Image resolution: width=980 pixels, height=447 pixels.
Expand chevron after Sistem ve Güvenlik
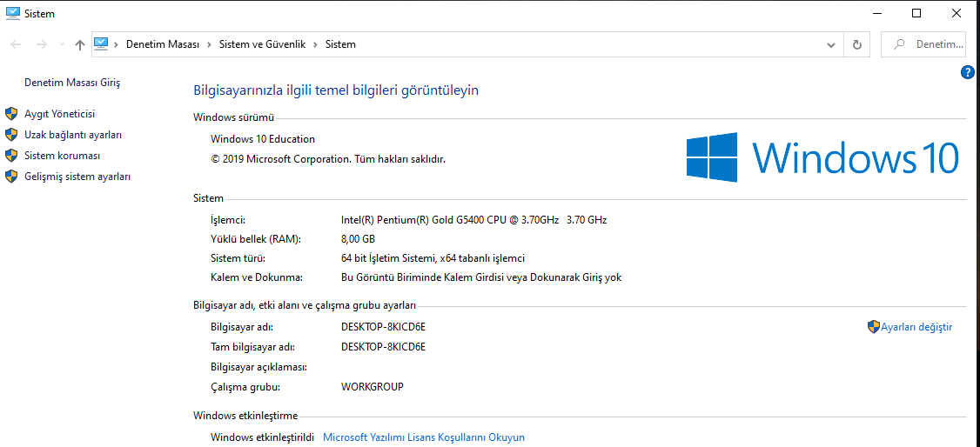[x=316, y=44]
